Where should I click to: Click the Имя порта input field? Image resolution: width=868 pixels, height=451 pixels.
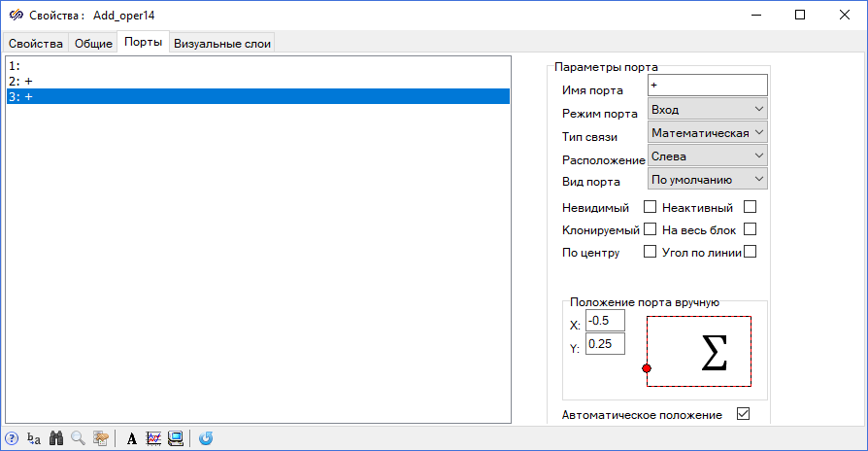(x=707, y=87)
